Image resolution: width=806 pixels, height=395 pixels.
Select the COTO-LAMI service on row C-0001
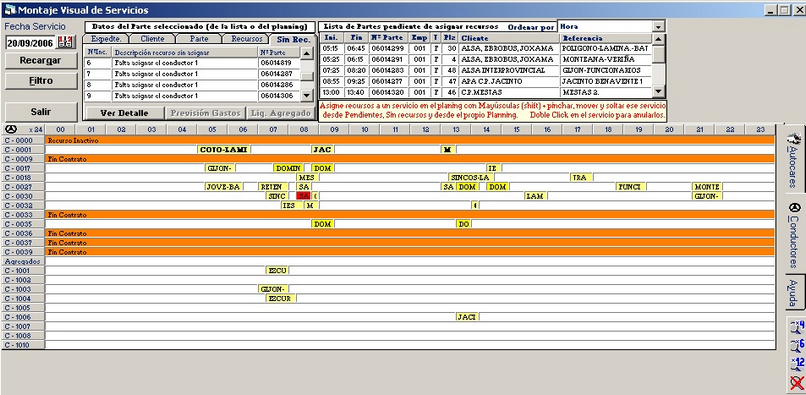(x=224, y=149)
